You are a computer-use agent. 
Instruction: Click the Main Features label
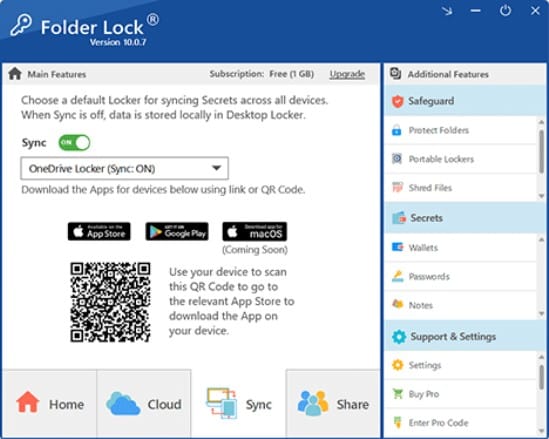[x=57, y=74]
